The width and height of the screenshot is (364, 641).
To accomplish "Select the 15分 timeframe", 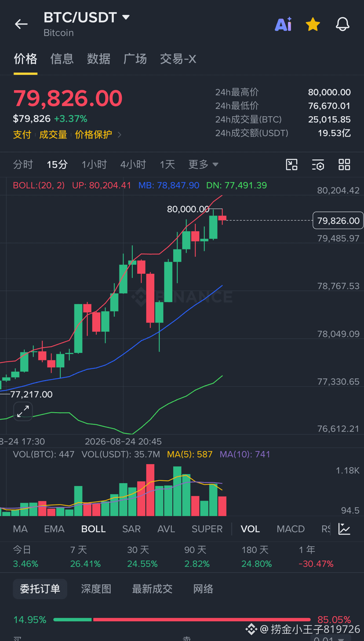I will coord(57,165).
